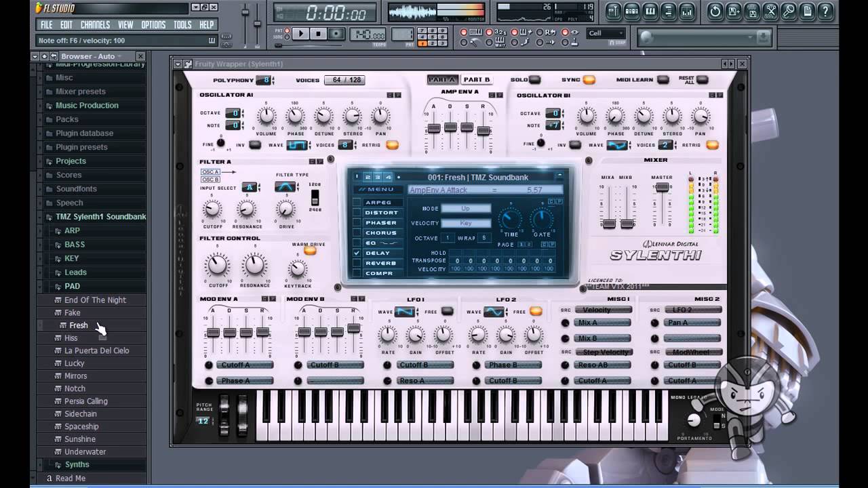Toggle the SYNC button in Sylenth1
868x488 pixels.
click(589, 80)
